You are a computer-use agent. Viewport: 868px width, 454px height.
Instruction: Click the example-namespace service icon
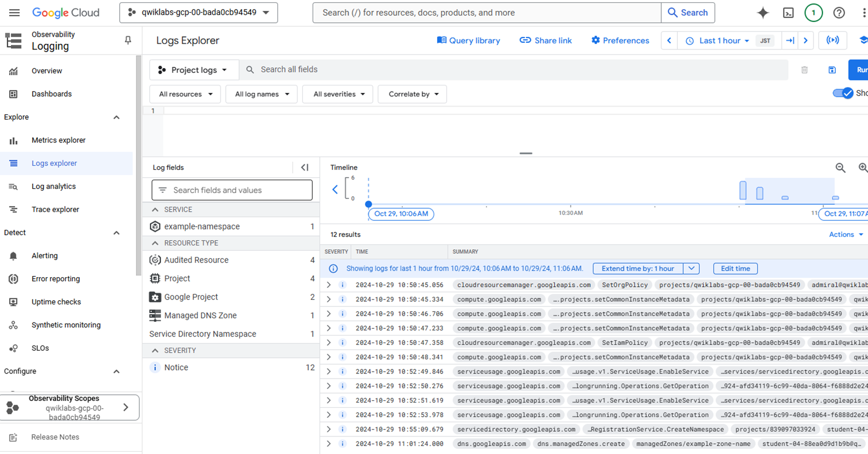point(155,226)
